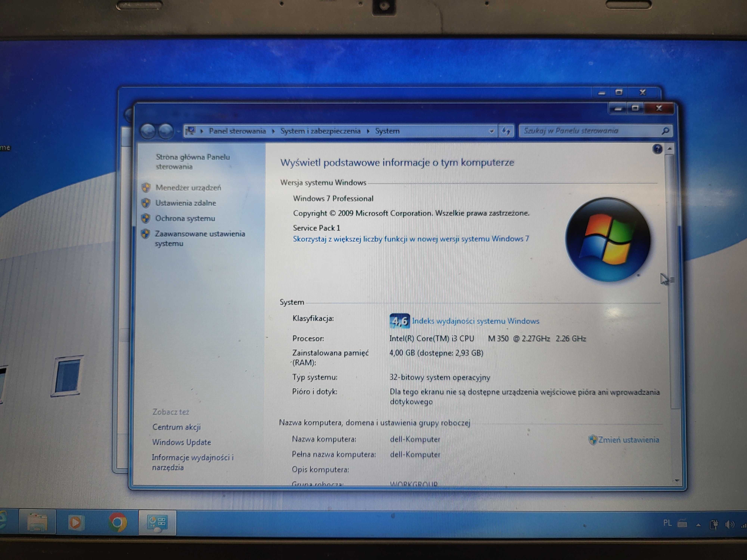Click the power plug tray icon
Viewport: 747px width, 560px height.
pyautogui.click(x=714, y=524)
